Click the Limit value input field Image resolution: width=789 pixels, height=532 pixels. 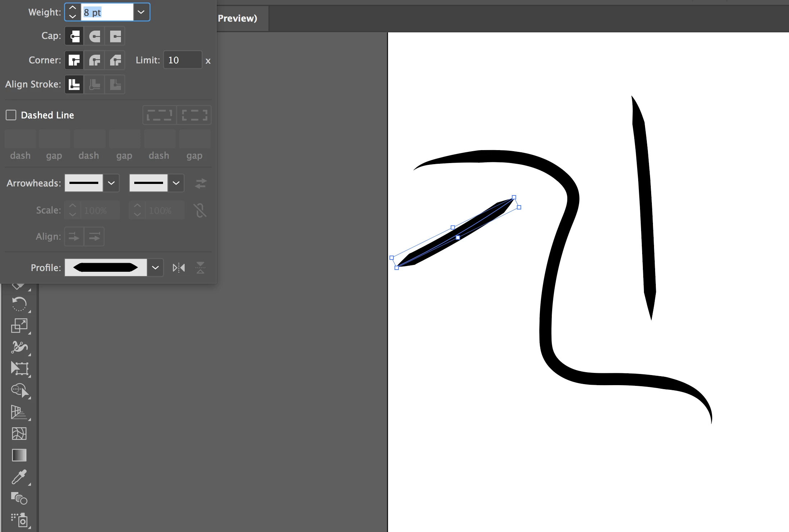click(182, 60)
